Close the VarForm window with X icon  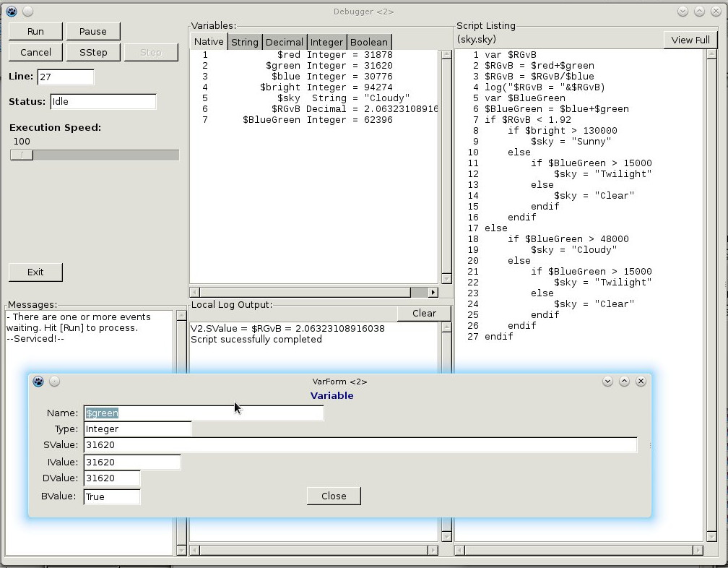tap(641, 382)
